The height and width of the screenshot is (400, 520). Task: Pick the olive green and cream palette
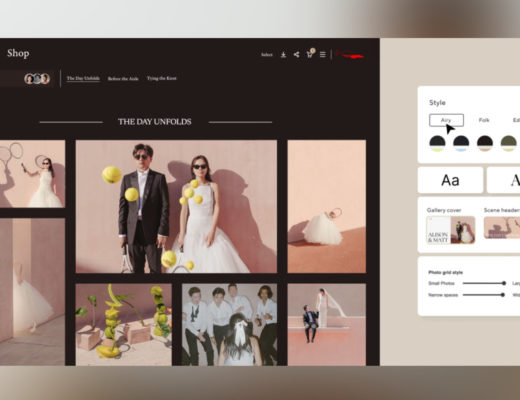click(x=509, y=143)
